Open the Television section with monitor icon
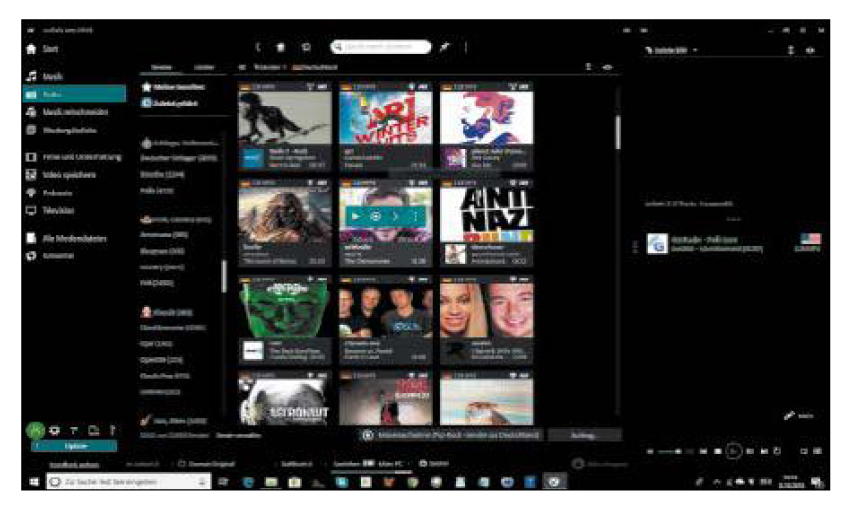The image size is (852, 510). pyautogui.click(x=50, y=211)
